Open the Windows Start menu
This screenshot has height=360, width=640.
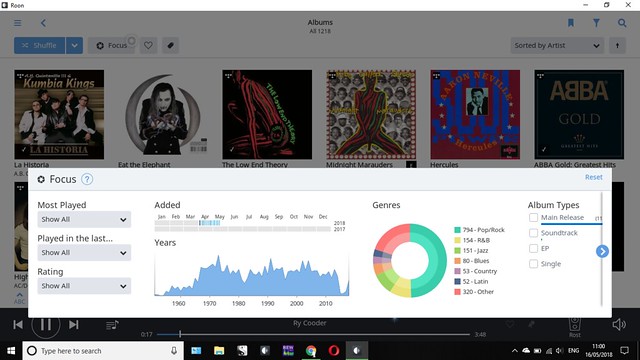[11, 351]
